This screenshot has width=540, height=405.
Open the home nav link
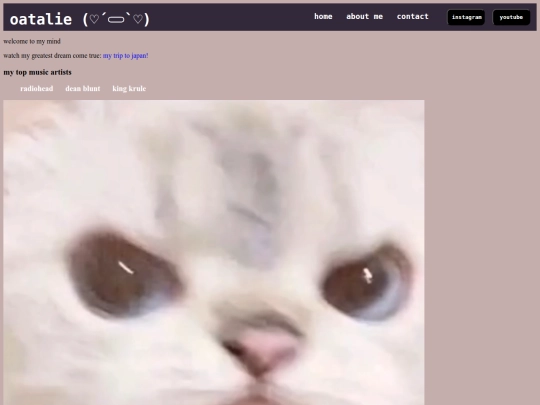(323, 17)
